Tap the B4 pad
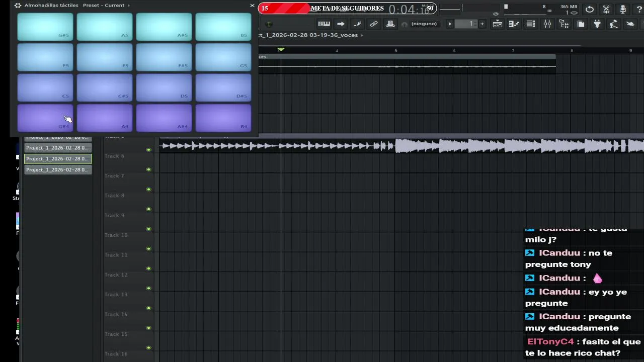 (x=223, y=118)
